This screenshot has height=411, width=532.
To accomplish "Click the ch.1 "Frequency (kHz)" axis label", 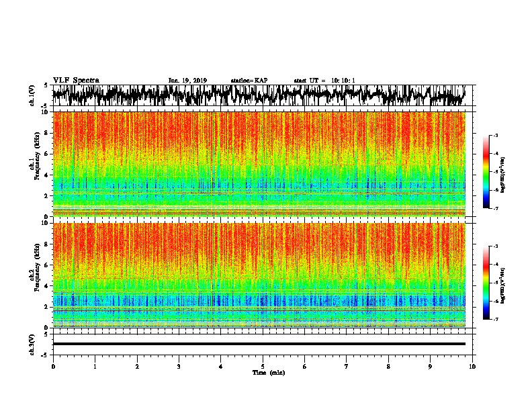I will 37,156.
